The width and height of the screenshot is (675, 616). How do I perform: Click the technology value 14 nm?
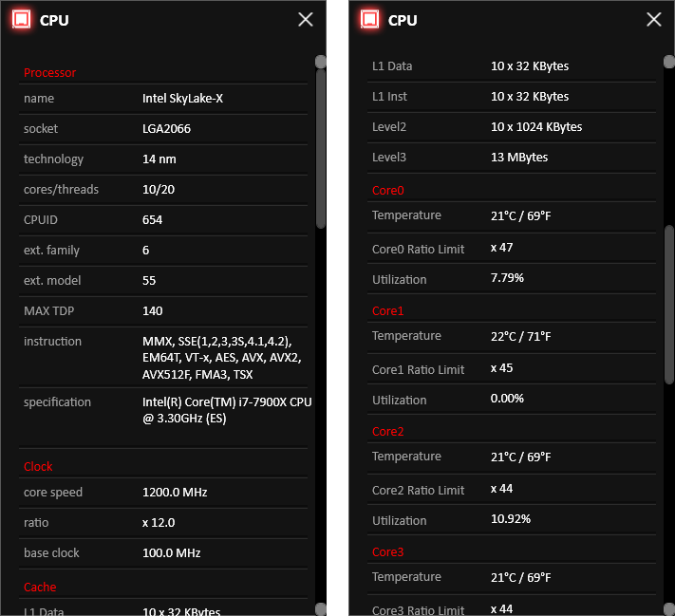coord(159,159)
